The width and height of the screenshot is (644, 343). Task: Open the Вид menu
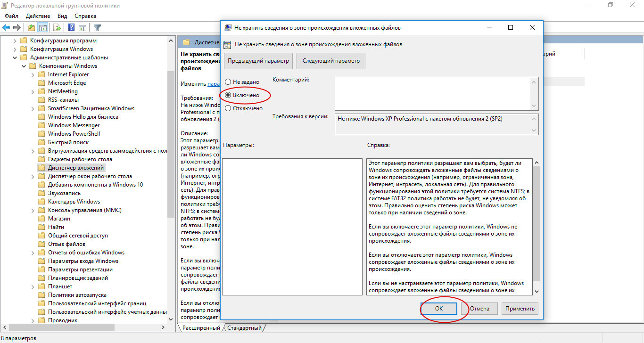(x=62, y=16)
